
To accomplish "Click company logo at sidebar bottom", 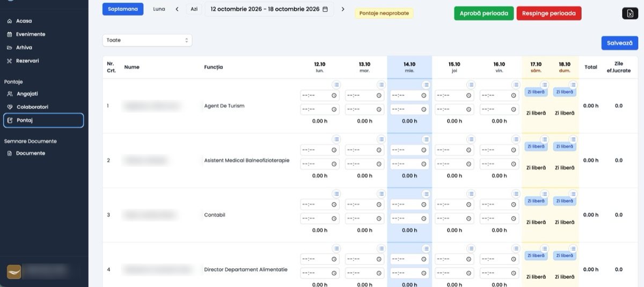I will (14, 271).
